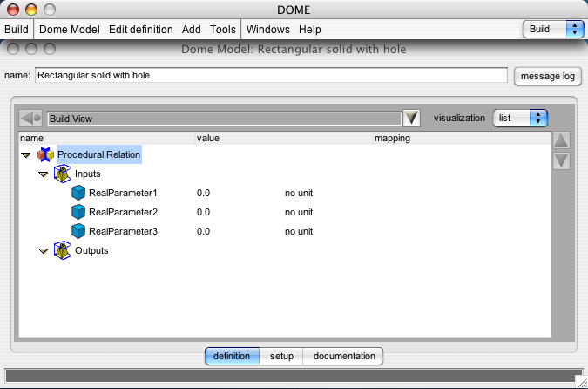Select the Outputs tree label
This screenshot has width=588, height=389.
click(91, 250)
